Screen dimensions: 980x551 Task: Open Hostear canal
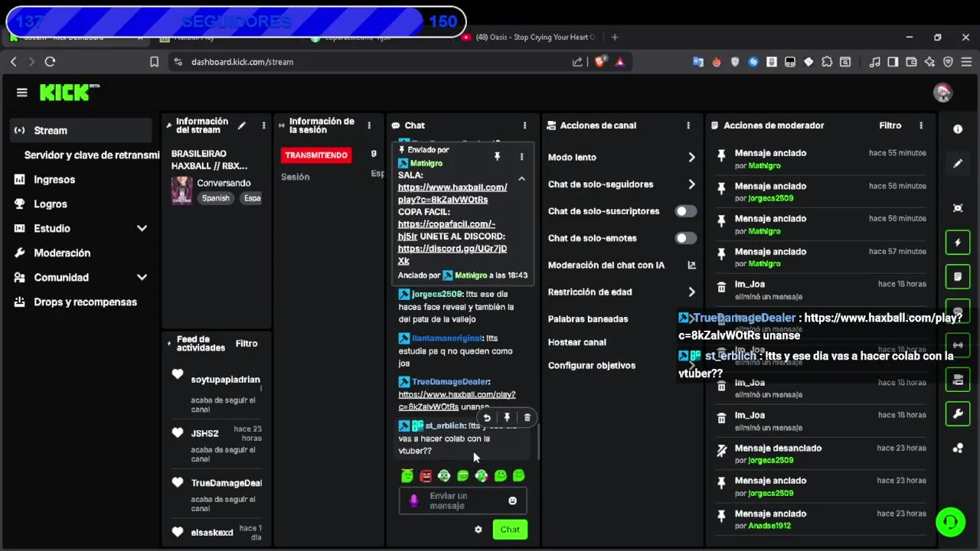[577, 343]
